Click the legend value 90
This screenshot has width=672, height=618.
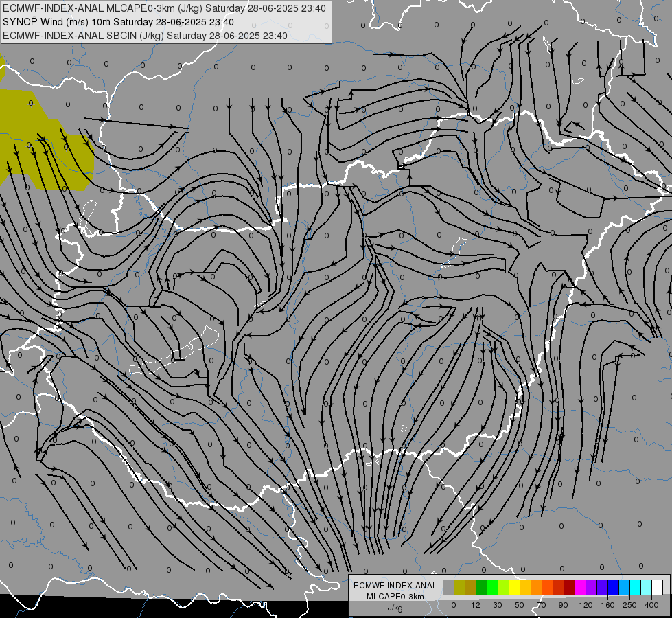pyautogui.click(x=563, y=605)
